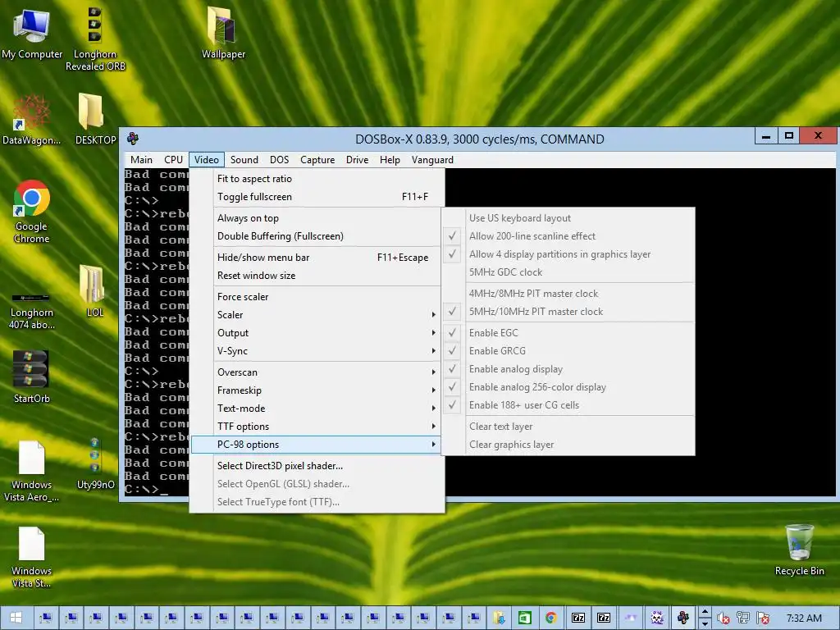Open the Action Center flag tray icon
This screenshot has height=630, width=840.
763,618
